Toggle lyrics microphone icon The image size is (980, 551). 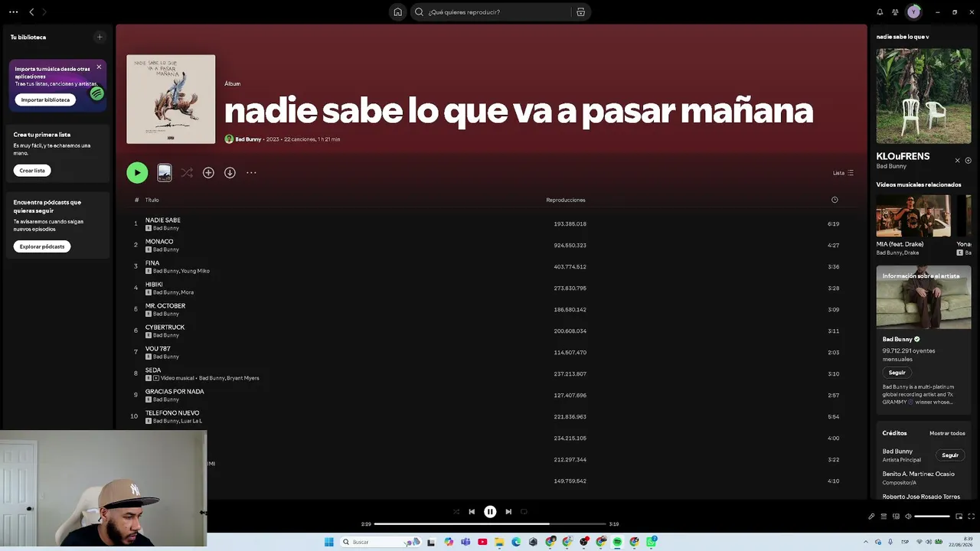pyautogui.click(x=871, y=517)
